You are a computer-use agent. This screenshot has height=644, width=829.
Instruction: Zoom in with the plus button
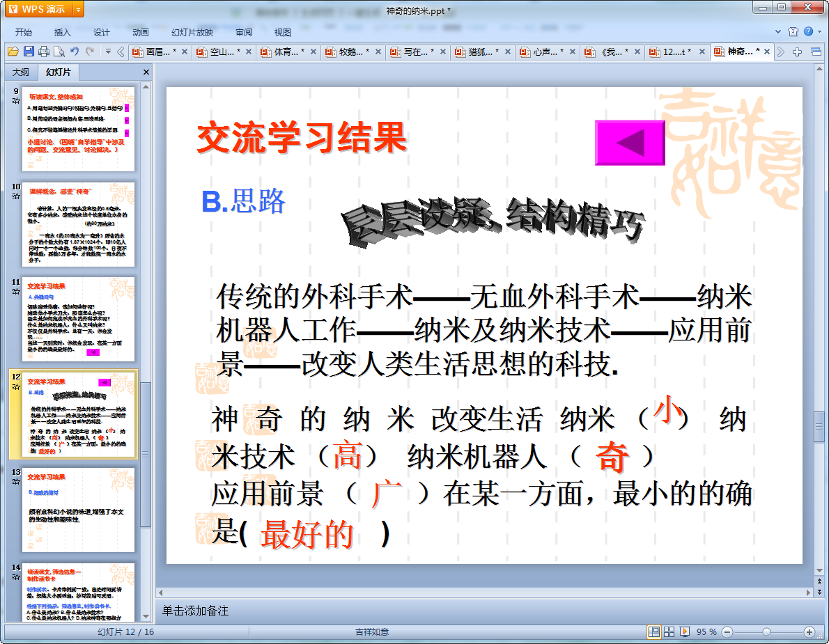point(809,632)
